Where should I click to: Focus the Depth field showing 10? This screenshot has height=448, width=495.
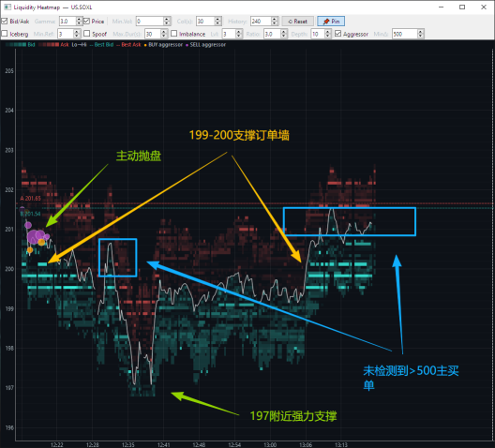point(318,34)
